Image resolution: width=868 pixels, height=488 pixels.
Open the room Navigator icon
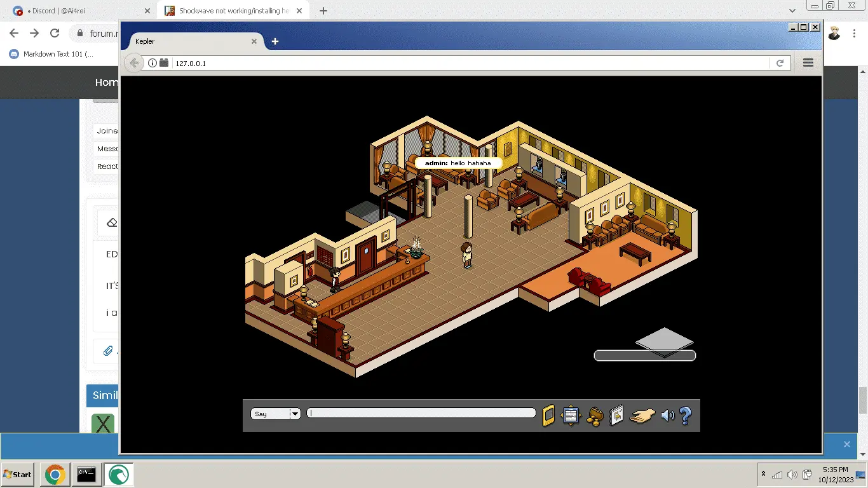pos(571,416)
